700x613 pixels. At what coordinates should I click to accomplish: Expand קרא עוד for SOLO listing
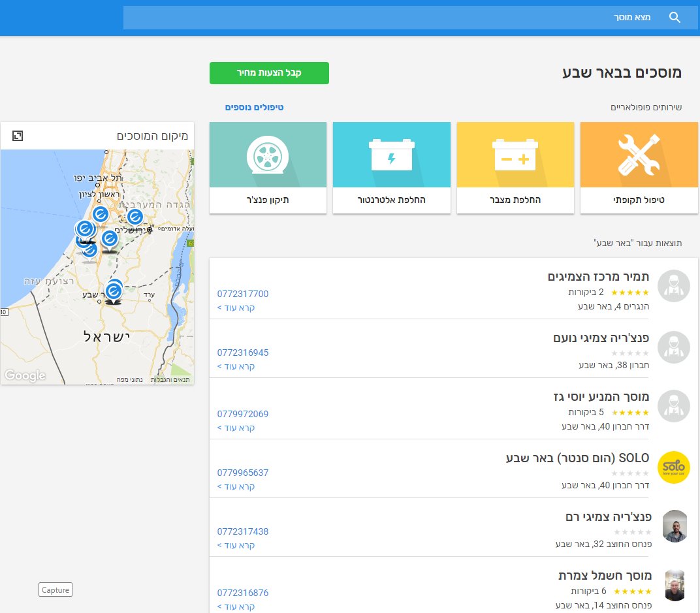click(236, 486)
